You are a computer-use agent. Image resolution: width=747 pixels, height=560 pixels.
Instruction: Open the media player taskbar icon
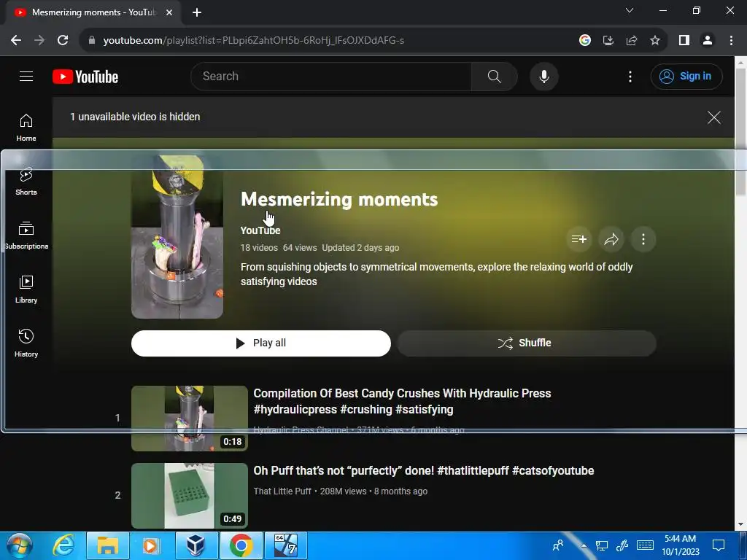coord(152,545)
